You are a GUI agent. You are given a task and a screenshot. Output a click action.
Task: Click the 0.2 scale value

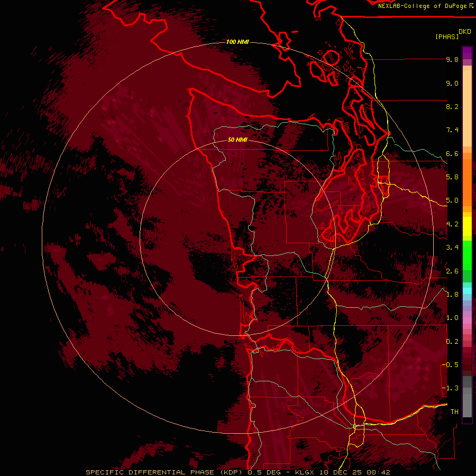click(x=452, y=342)
